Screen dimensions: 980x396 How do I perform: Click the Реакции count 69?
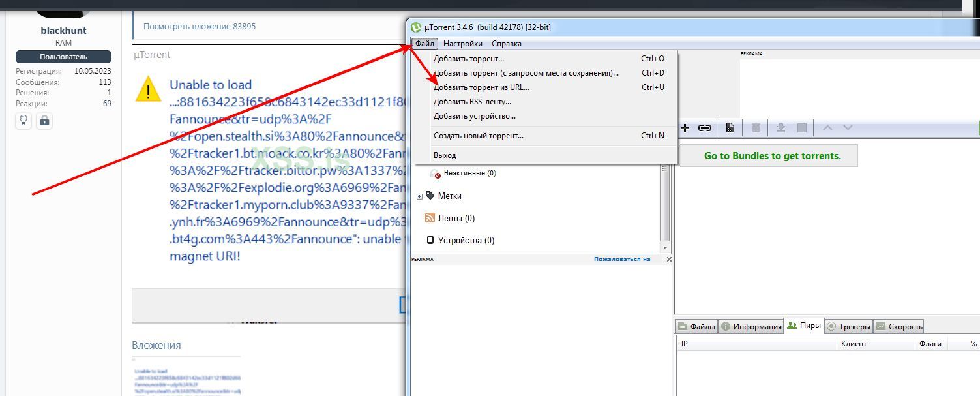coord(107,103)
